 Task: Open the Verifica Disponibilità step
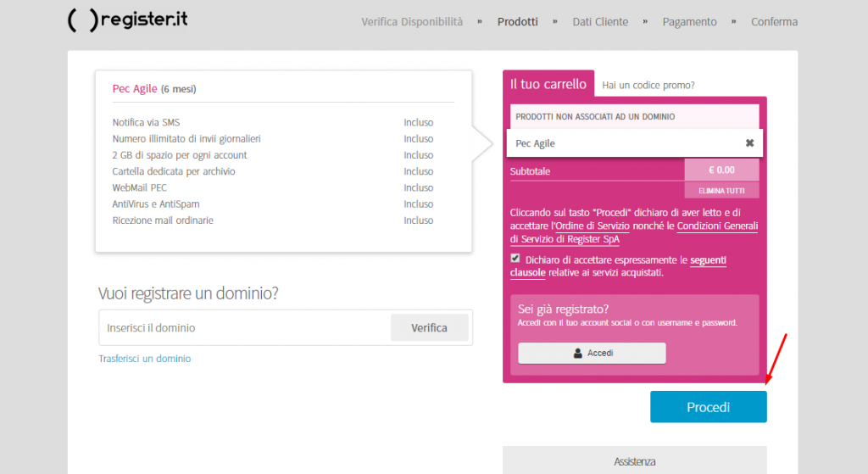coord(412,22)
